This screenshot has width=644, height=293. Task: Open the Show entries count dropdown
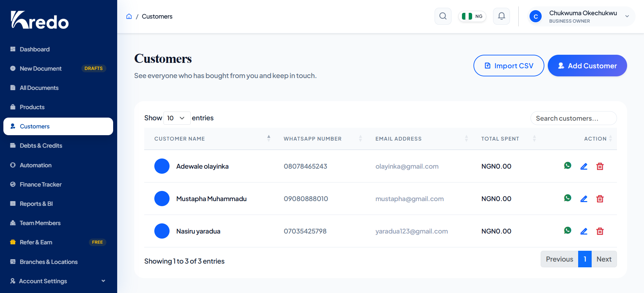pos(177,118)
